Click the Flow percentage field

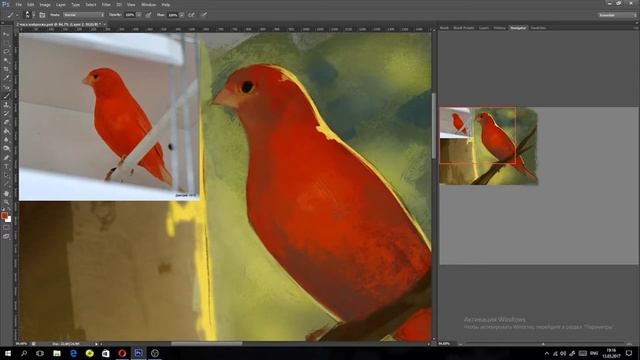tap(173, 15)
